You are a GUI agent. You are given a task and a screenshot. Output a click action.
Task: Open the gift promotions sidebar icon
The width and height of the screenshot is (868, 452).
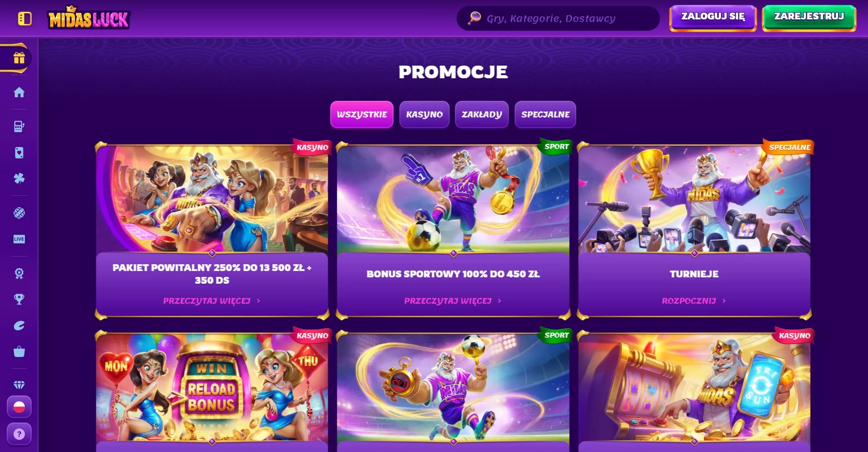19,58
